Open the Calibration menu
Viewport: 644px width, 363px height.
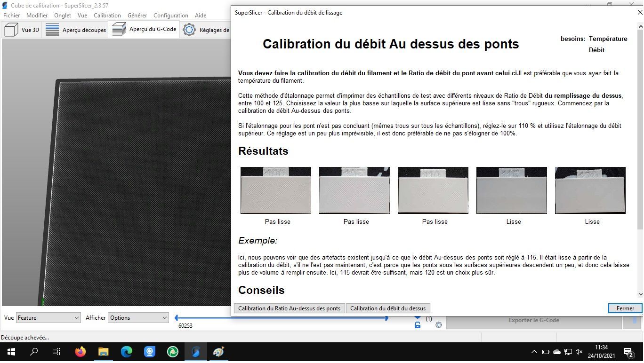click(107, 15)
